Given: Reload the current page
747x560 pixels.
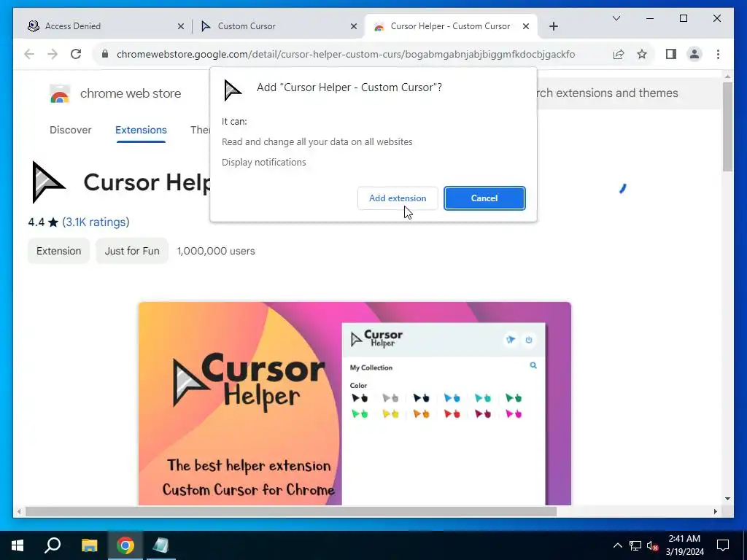Looking at the screenshot, I should pyautogui.click(x=76, y=54).
